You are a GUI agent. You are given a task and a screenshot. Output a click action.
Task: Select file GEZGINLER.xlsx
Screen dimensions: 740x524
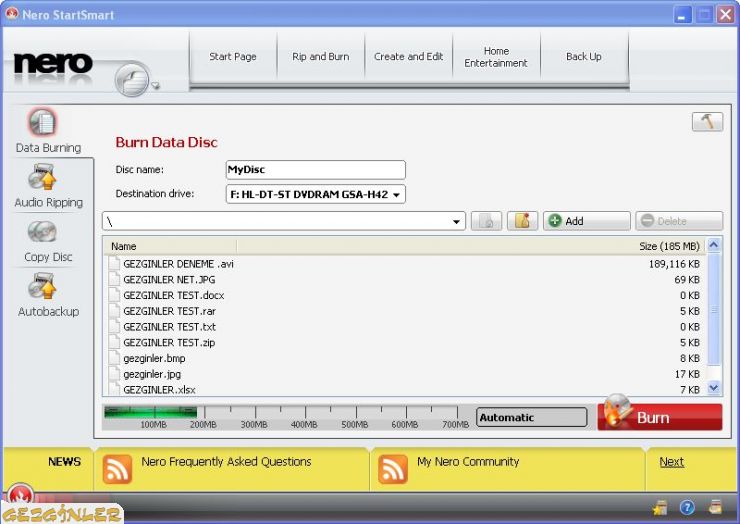tap(159, 390)
